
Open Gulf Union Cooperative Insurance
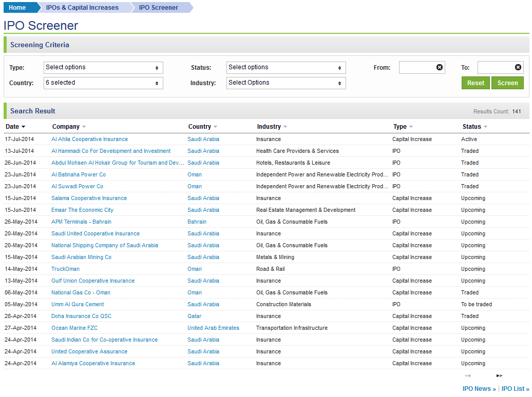click(93, 281)
